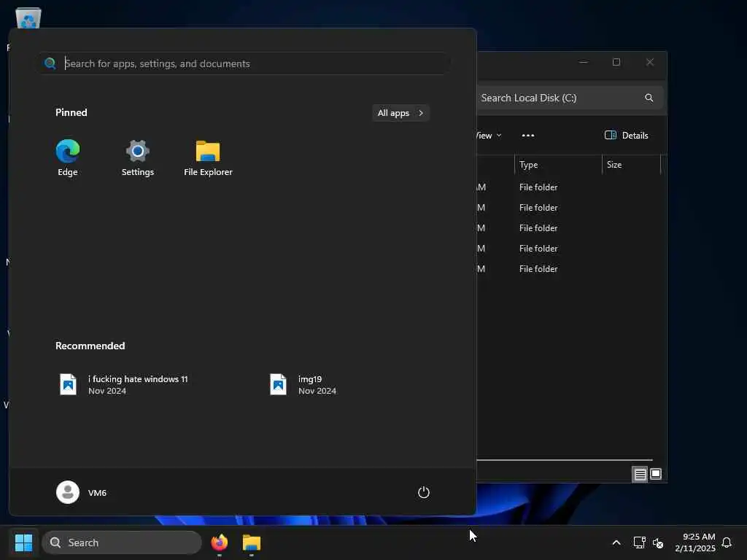This screenshot has height=560, width=747.
Task: Sort by the Size column header
Action: [x=631, y=165]
